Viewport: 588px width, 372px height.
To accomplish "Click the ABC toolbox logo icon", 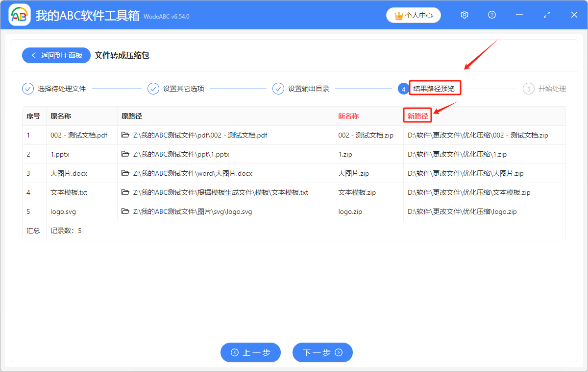I will (x=20, y=15).
